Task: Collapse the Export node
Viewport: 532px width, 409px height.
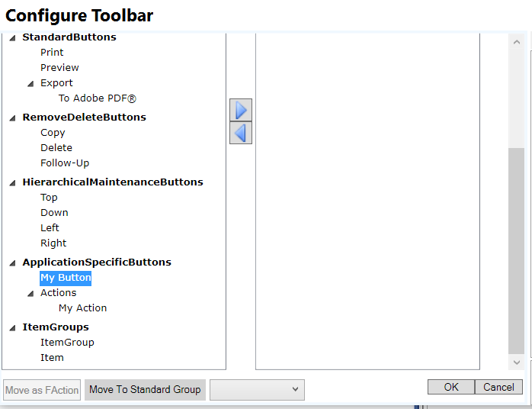Action: (x=30, y=84)
